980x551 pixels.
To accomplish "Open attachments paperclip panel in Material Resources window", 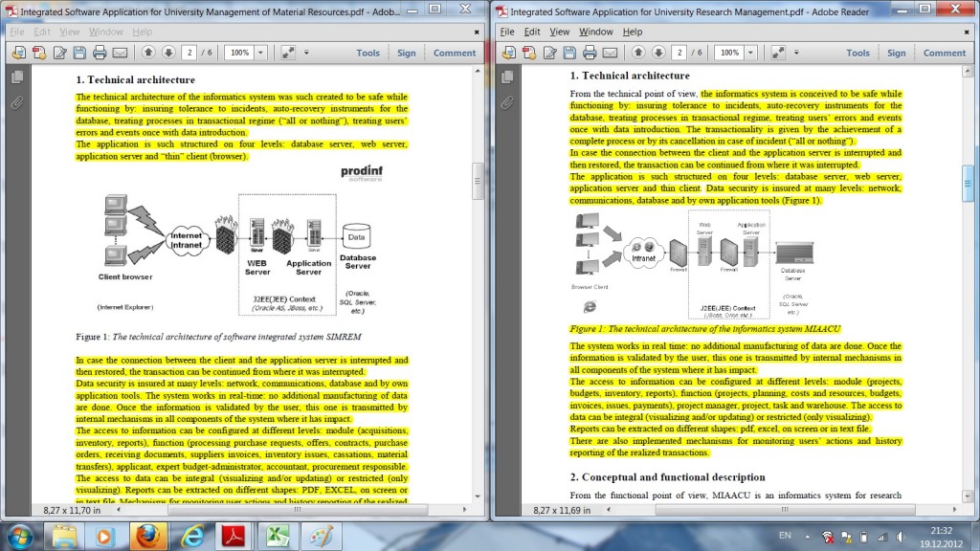I will pos(17,102).
